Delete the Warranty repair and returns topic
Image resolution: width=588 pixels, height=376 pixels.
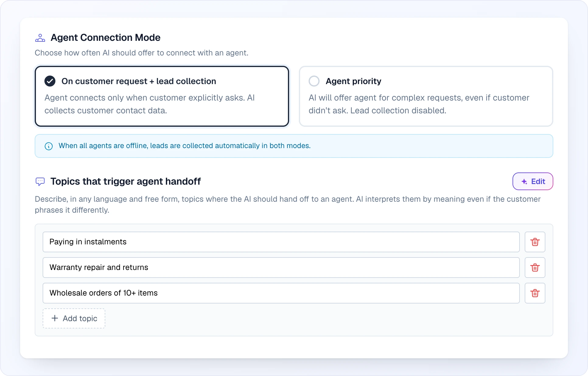point(535,268)
